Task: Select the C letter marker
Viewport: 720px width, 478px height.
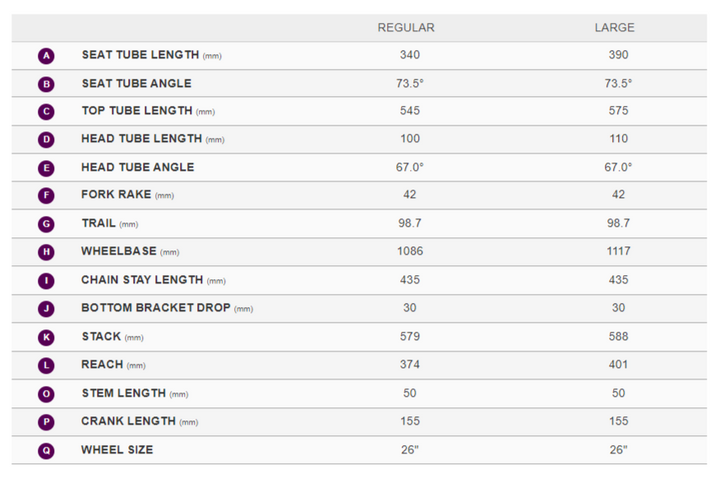Action: point(46,112)
